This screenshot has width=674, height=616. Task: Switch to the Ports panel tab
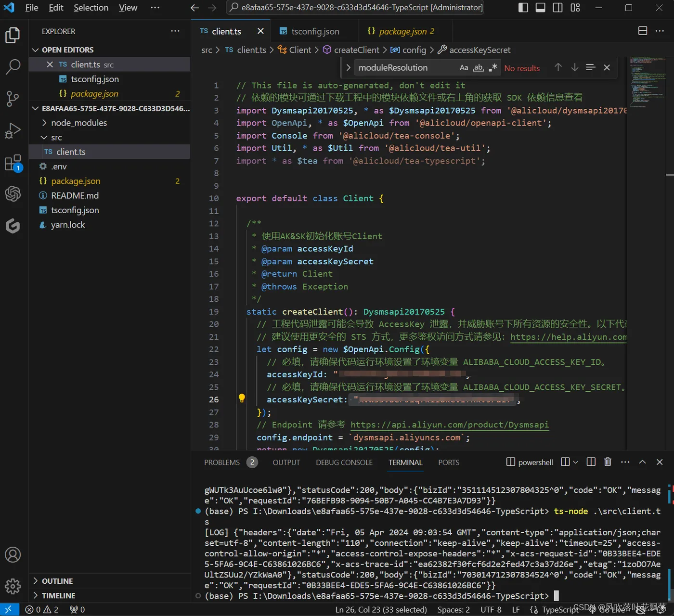pyautogui.click(x=449, y=462)
